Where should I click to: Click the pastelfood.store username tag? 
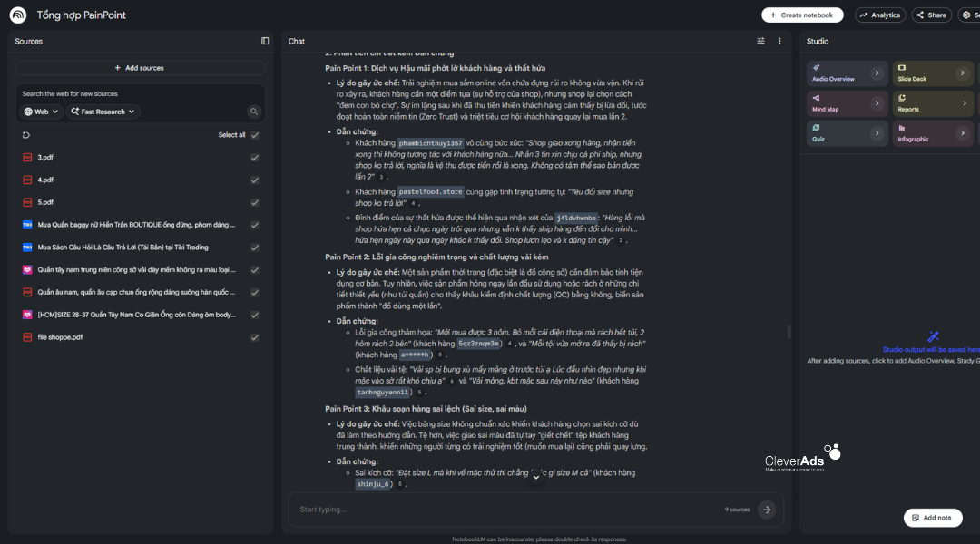click(x=431, y=191)
